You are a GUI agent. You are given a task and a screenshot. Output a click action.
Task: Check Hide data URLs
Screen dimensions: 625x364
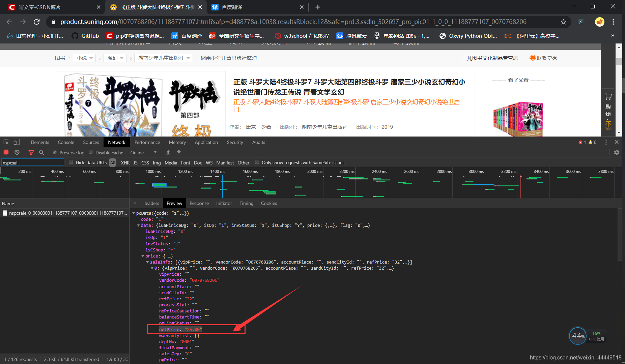pos(71,162)
